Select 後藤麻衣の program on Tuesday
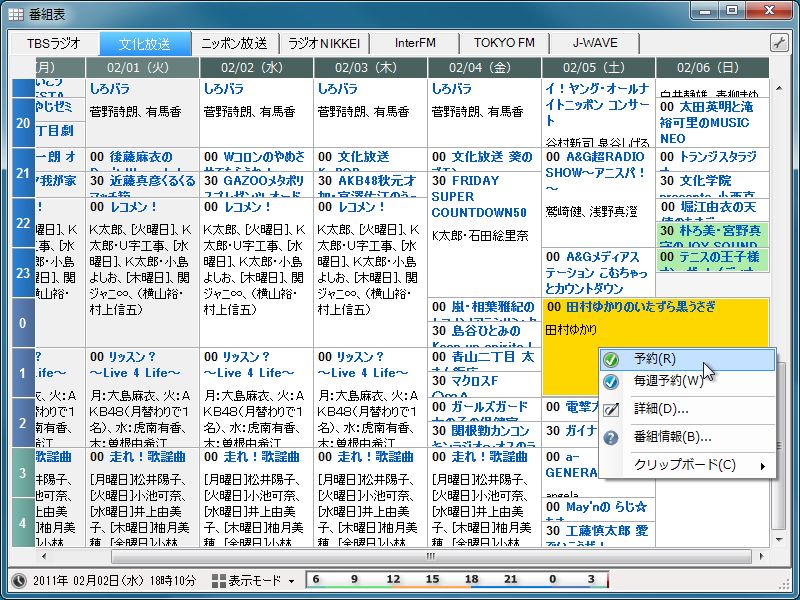Viewport: 800px width, 600px height. (x=142, y=160)
